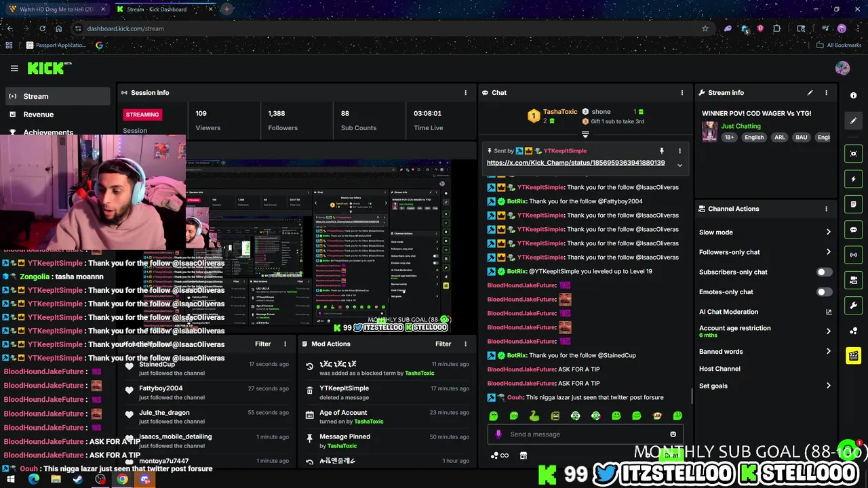Click the screen-capture frame icon in right toolbar
The image size is (868, 488).
854,154
